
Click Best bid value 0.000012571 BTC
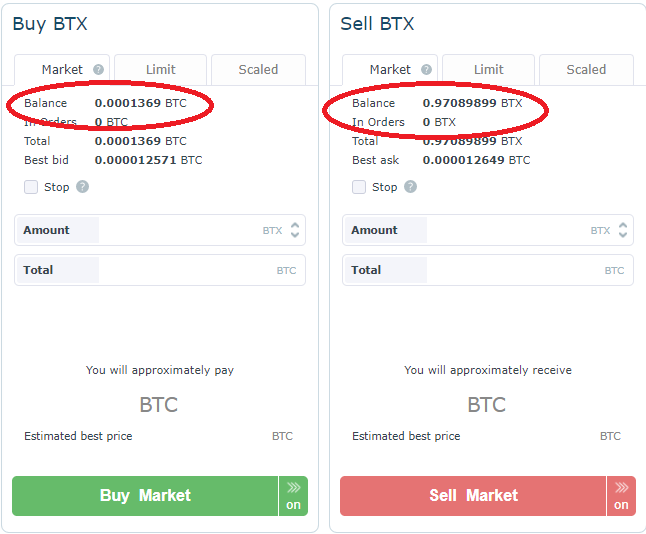148,160
